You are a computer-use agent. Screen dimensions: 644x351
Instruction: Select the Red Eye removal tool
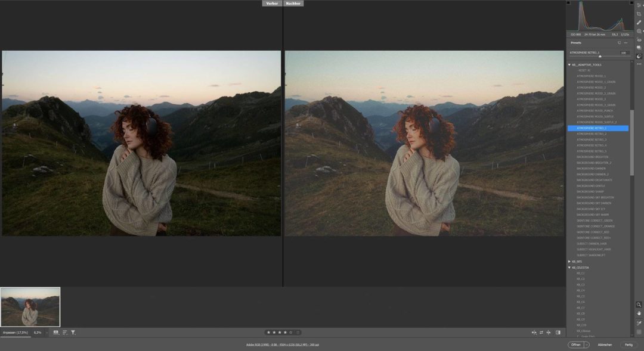point(639,39)
